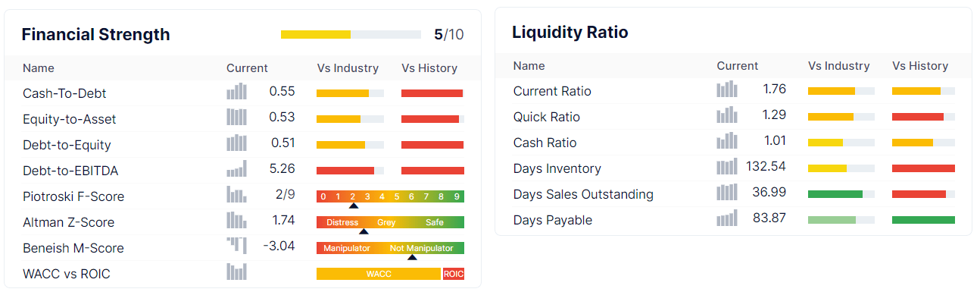Open the Quick Ratio metric link
Image resolution: width=980 pixels, height=292 pixels.
pos(547,117)
